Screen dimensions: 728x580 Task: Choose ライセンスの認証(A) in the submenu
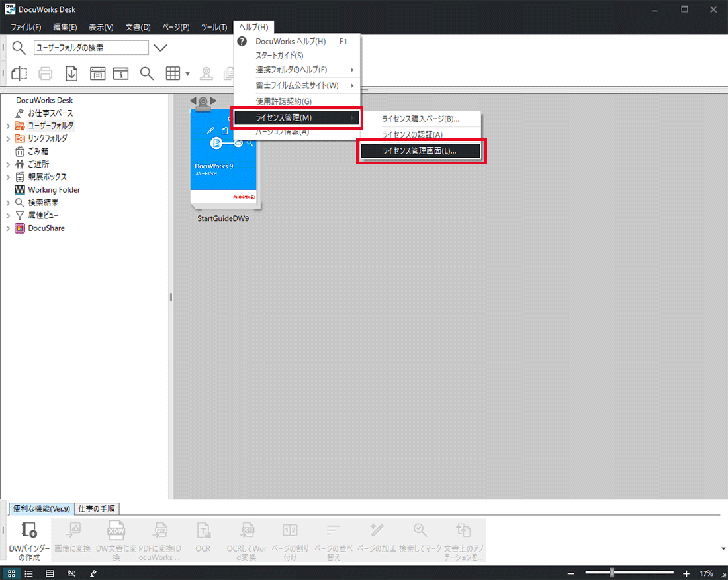[421, 134]
